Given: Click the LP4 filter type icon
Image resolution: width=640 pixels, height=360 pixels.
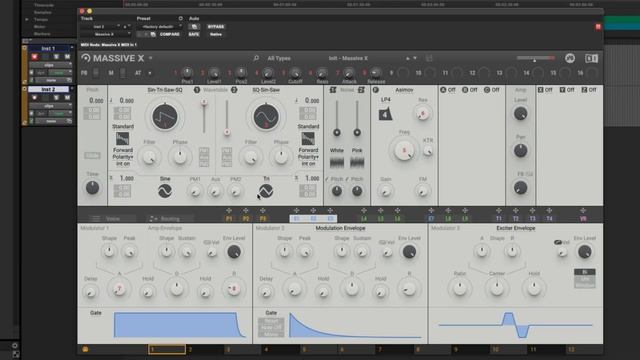Looking at the screenshot, I should coord(385,114).
